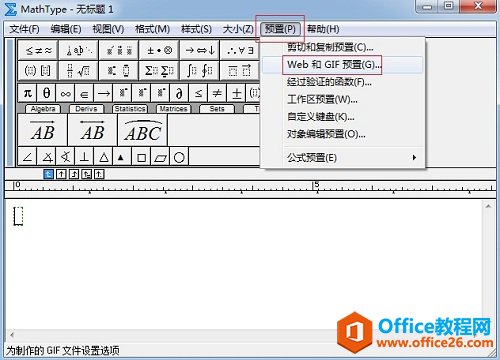Image resolution: width=500 pixels, height=360 pixels.
Task: Open the integral templates palette
Action: tap(199, 70)
